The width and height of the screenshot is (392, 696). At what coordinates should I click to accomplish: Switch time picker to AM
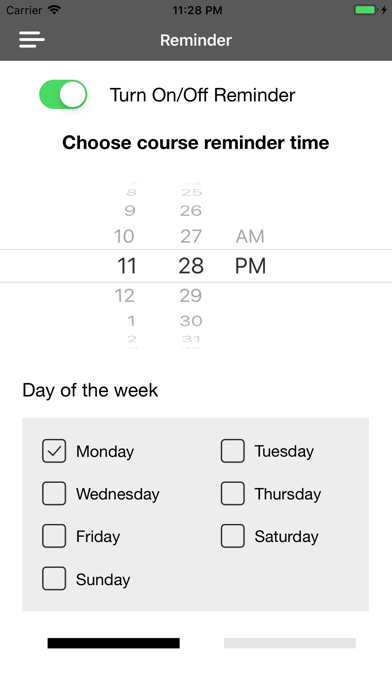(x=250, y=237)
